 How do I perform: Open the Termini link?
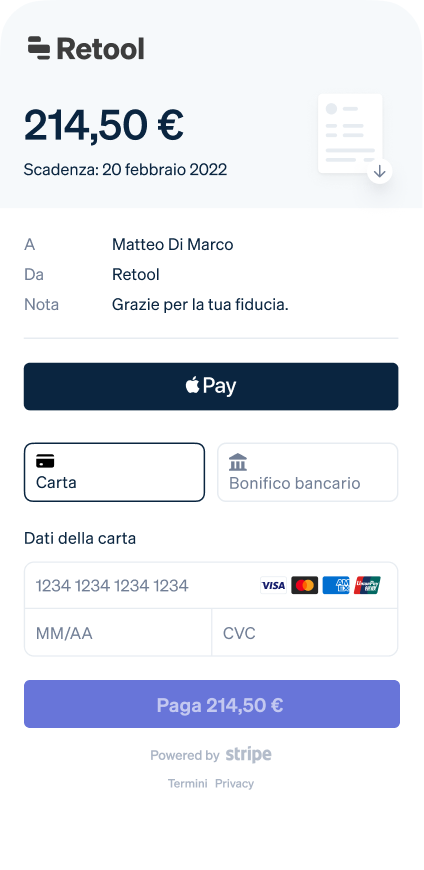pyautogui.click(x=188, y=783)
